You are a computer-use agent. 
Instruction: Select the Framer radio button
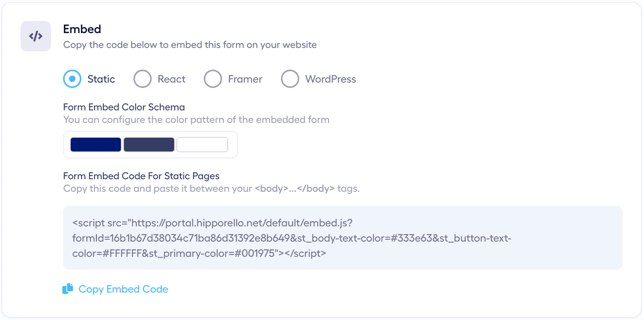tap(213, 79)
